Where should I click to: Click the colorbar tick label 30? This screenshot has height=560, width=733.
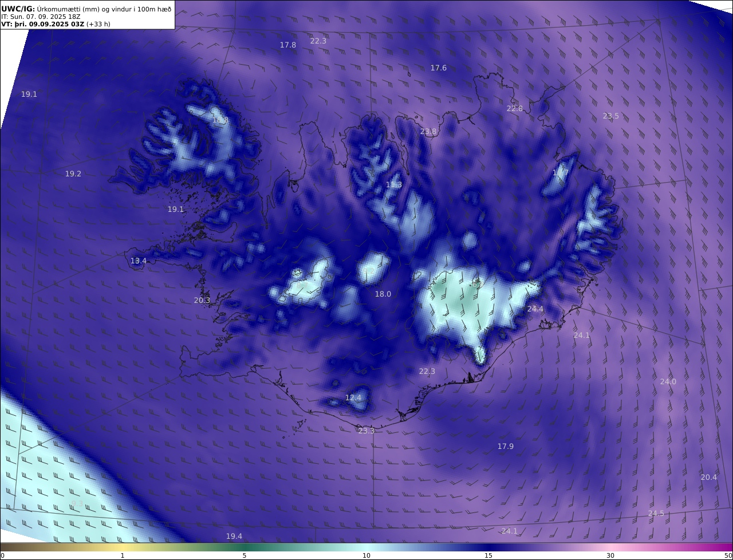tap(610, 555)
